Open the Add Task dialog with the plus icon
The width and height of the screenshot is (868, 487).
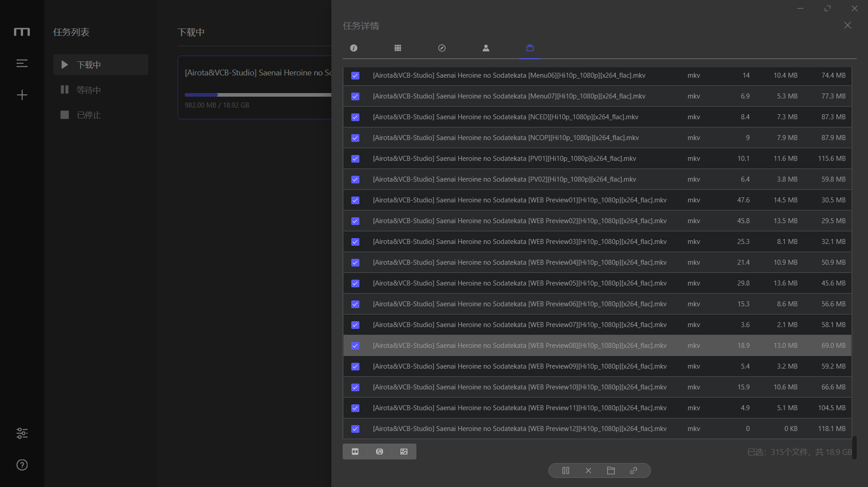pos(22,95)
